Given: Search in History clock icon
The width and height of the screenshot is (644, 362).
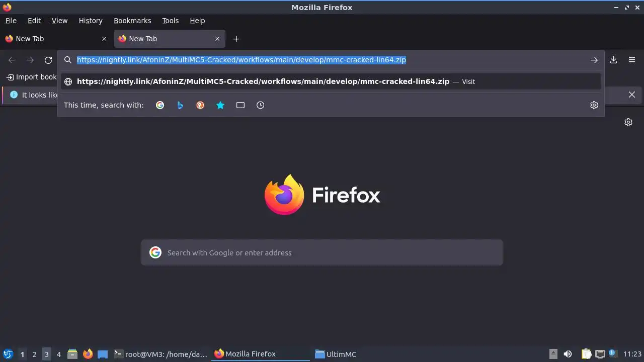Looking at the screenshot, I should (x=260, y=105).
